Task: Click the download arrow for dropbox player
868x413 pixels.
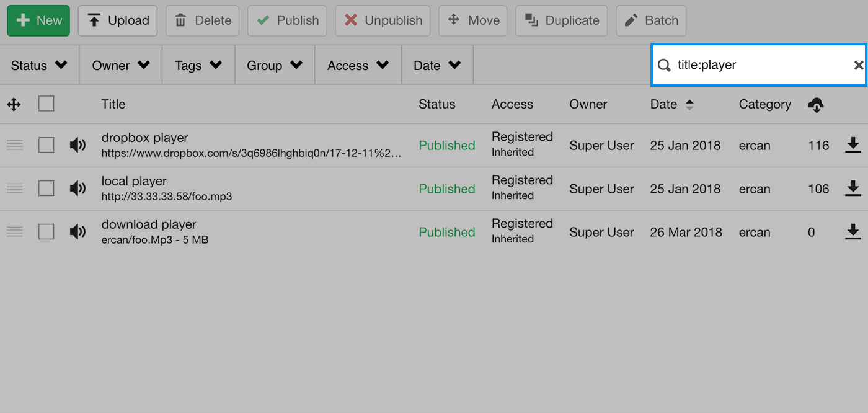Action: pyautogui.click(x=853, y=145)
